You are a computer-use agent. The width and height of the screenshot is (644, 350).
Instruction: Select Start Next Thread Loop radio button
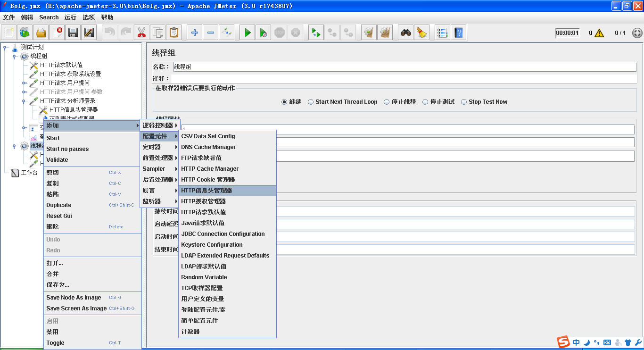pos(311,102)
